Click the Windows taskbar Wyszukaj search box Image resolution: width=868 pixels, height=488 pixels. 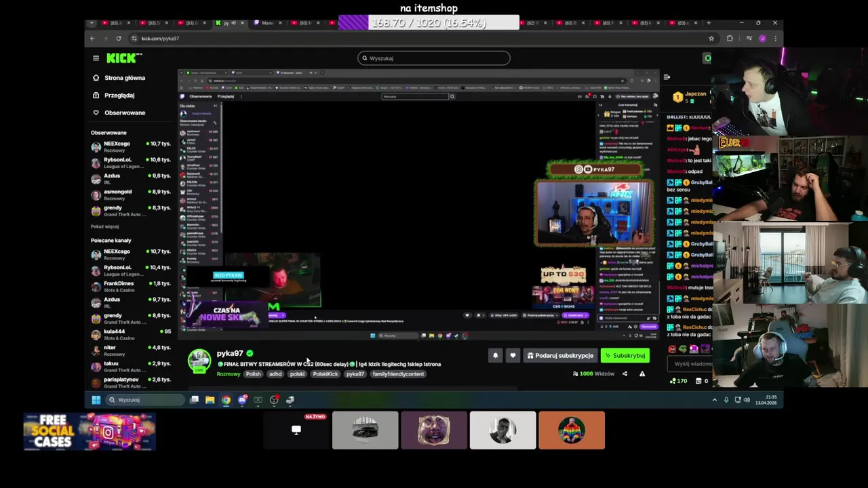point(144,400)
